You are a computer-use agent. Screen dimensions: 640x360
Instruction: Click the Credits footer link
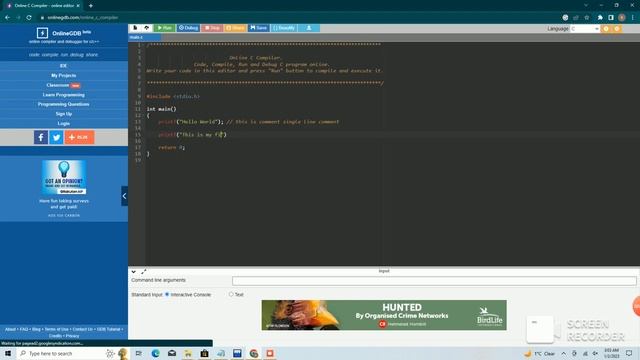[55, 336]
